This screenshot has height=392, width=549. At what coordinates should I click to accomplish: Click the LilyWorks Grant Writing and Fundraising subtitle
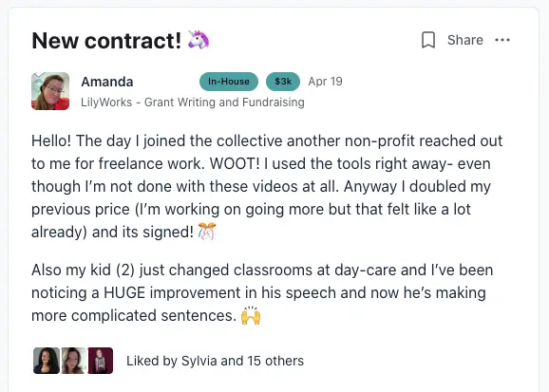coord(193,103)
